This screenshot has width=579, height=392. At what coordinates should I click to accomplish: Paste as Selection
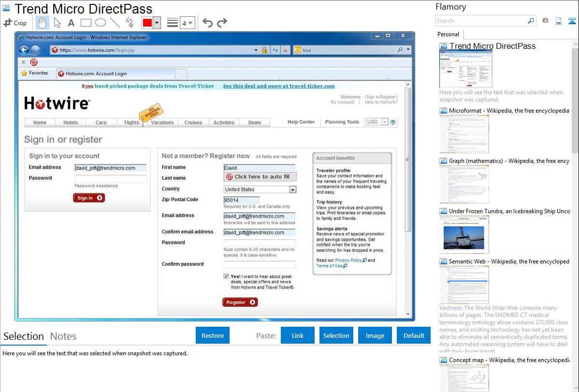(336, 335)
